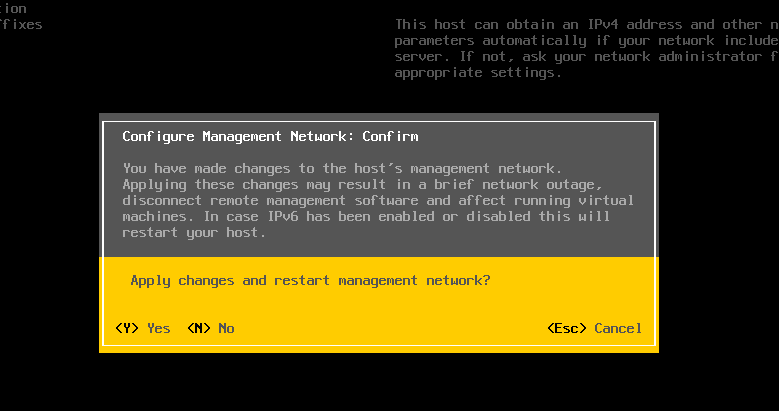The image size is (779, 411).
Task: Choose No to discard network changes
Action: (226, 328)
